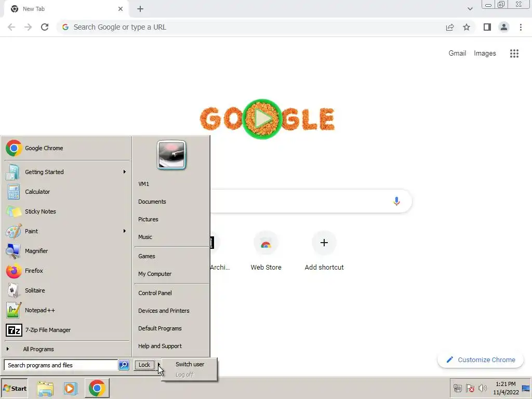This screenshot has width=532, height=399.
Task: Open Chrome three-dot menu
Action: click(521, 27)
